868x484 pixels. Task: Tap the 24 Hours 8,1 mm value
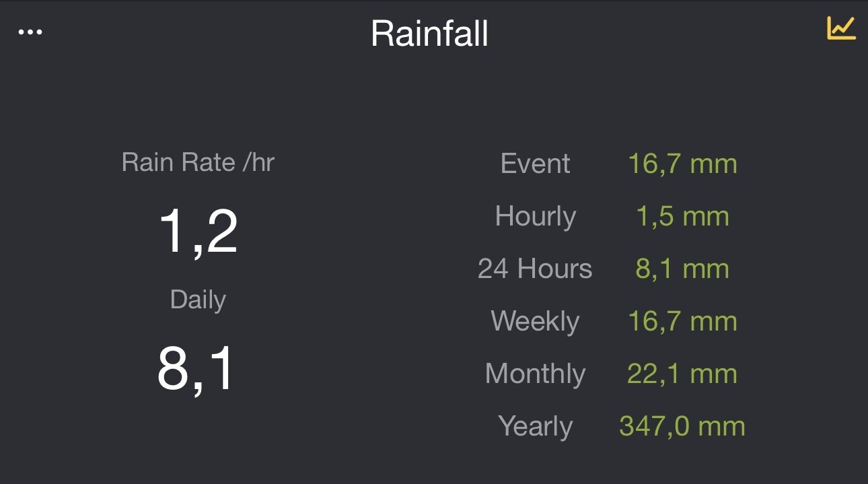click(682, 269)
